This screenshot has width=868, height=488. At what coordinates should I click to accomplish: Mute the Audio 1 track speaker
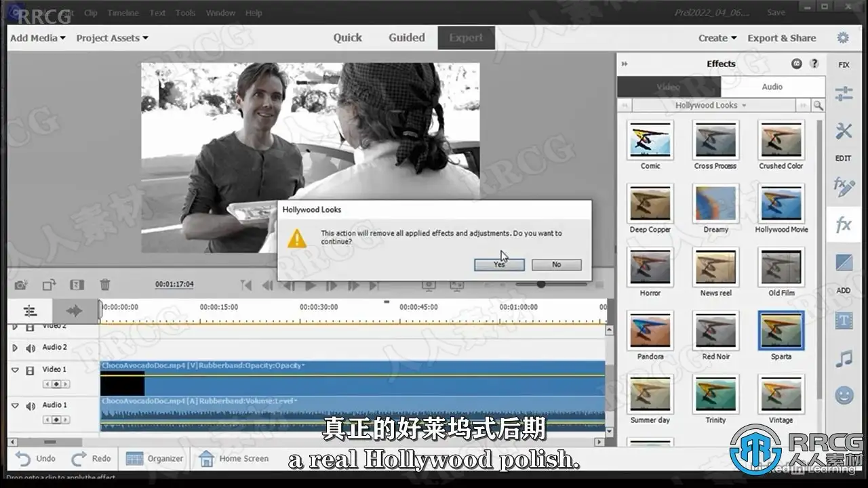click(31, 406)
